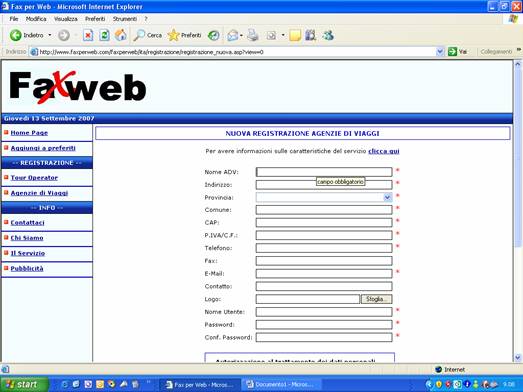Click the red X stop loading icon
The image size is (523, 392).
click(x=88, y=35)
